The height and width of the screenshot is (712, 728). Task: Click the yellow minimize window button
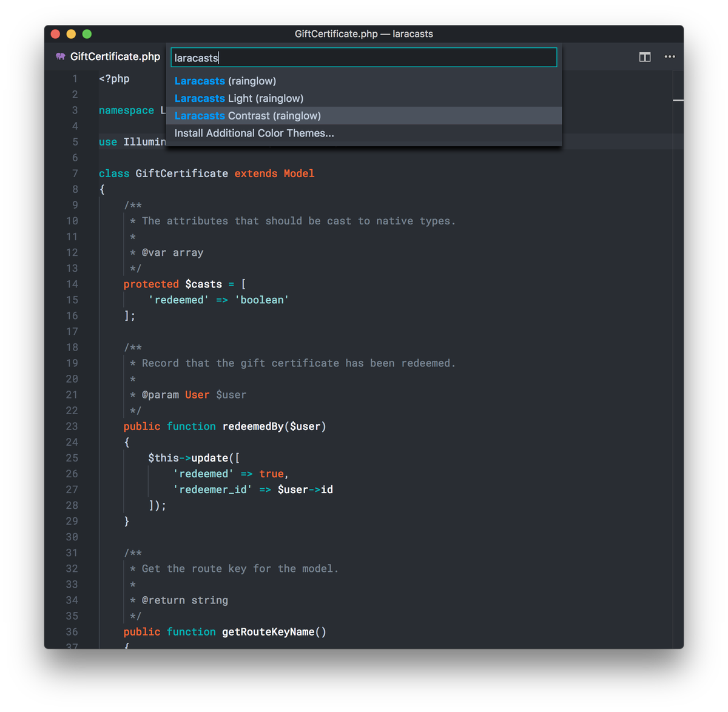click(71, 34)
